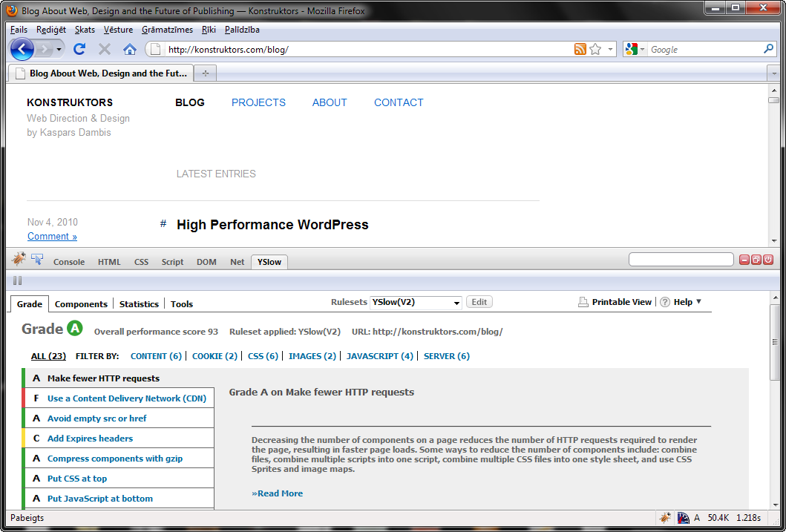
Task: Filter rules by JAVASCRIPT (4)
Action: [379, 356]
